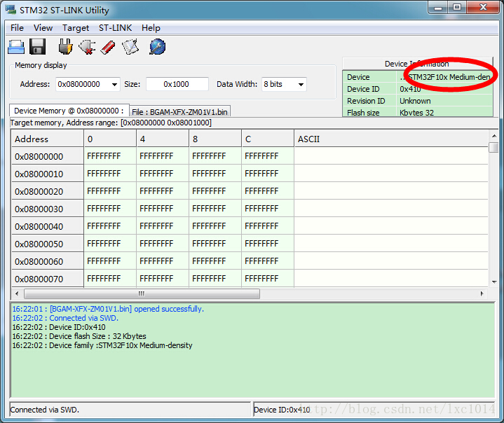Click the Full chip erase eraser icon
Image resolution: width=504 pixels, height=423 pixels.
point(108,47)
